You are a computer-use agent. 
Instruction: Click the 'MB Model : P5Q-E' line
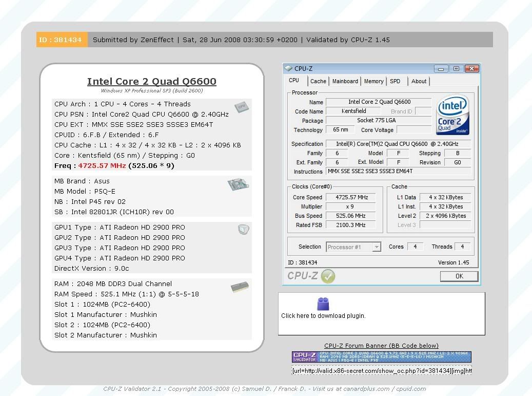[x=85, y=192]
